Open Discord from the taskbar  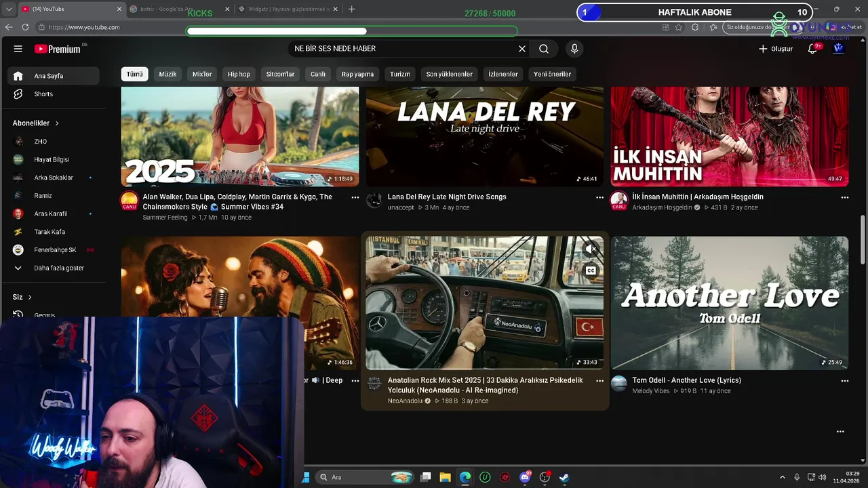[x=525, y=477]
